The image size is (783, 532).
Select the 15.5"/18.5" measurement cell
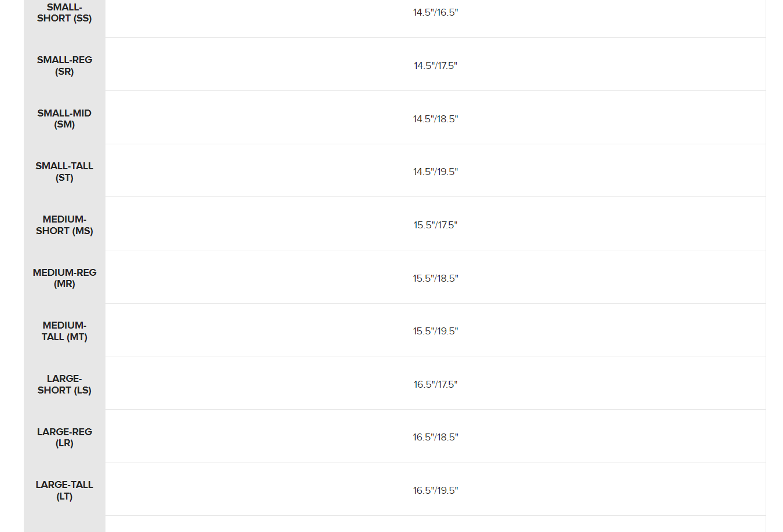435,278
